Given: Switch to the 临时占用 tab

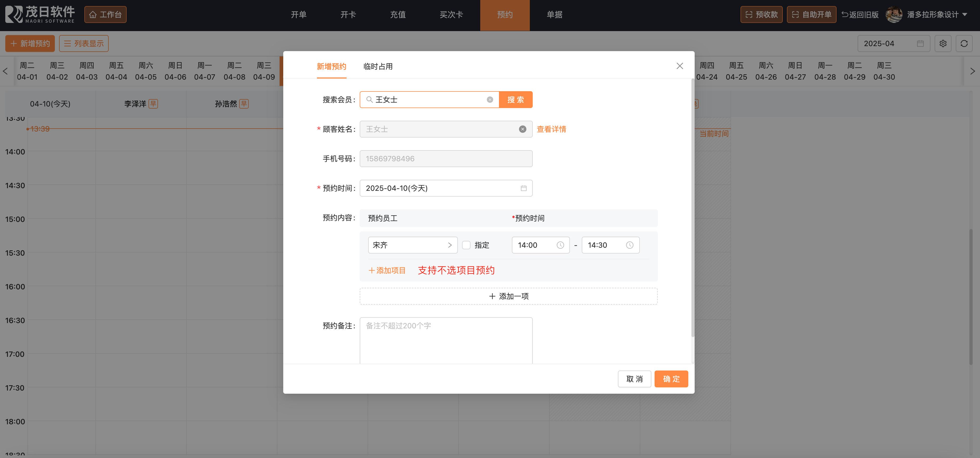Looking at the screenshot, I should pos(378,66).
